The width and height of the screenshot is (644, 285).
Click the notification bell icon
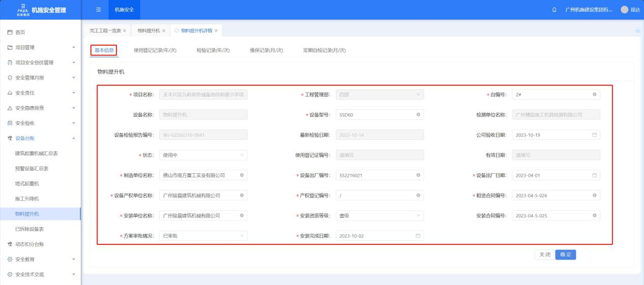click(x=554, y=10)
